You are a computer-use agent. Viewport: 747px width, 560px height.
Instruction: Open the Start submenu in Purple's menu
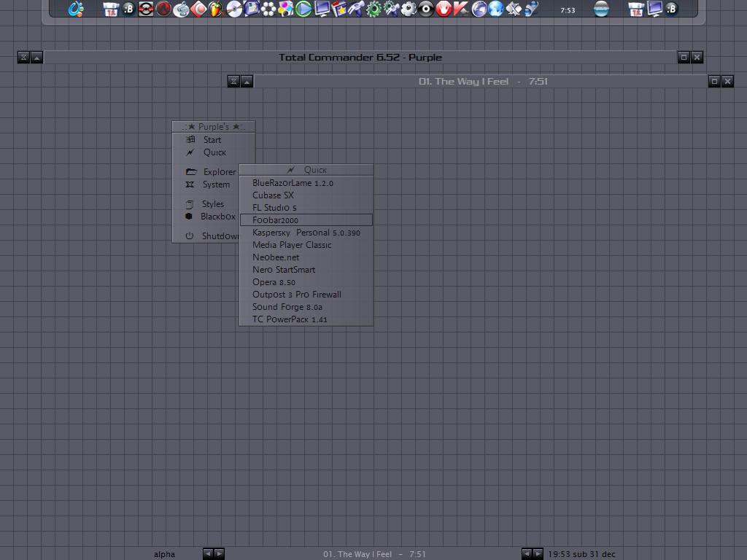click(214, 139)
